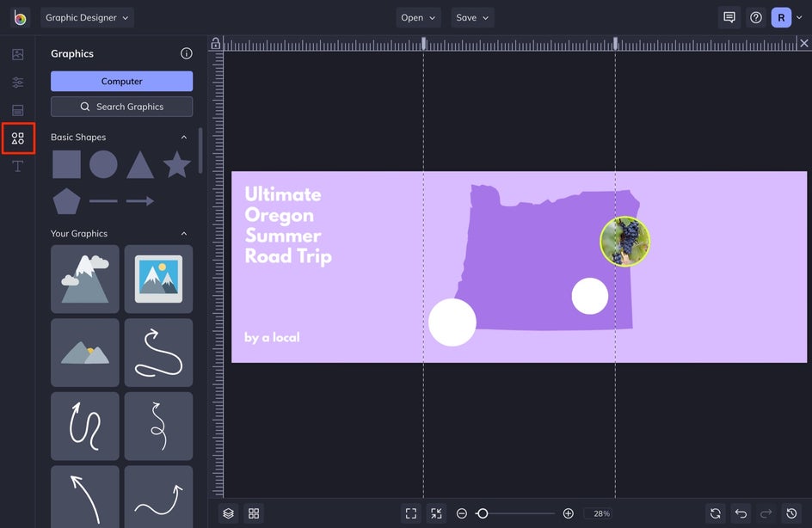Select the thin curly arrow graphic
The height and width of the screenshot is (528, 812).
pos(158,426)
